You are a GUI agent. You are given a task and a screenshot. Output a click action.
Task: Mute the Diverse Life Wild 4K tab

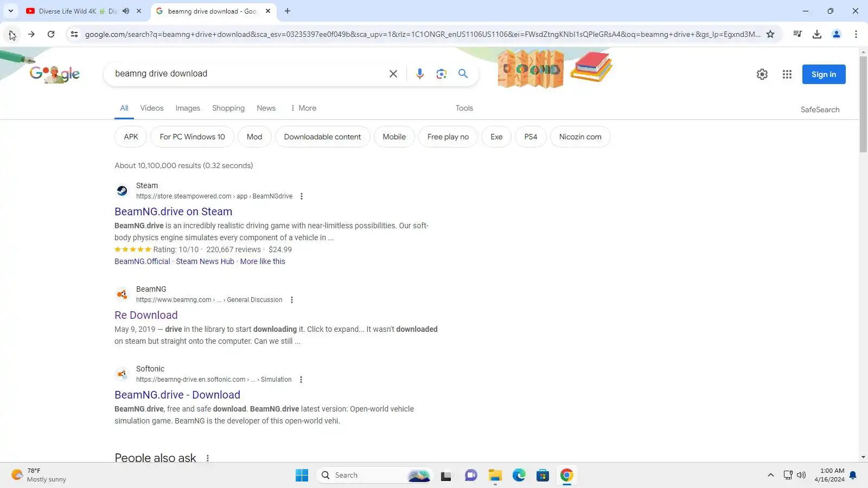126,11
